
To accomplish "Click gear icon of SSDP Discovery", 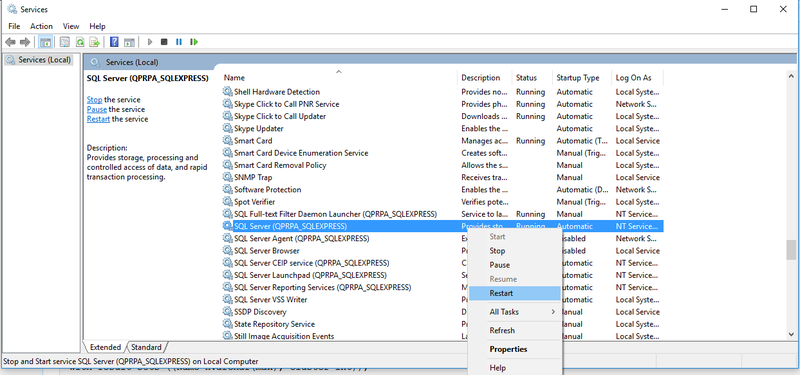I will (x=228, y=312).
